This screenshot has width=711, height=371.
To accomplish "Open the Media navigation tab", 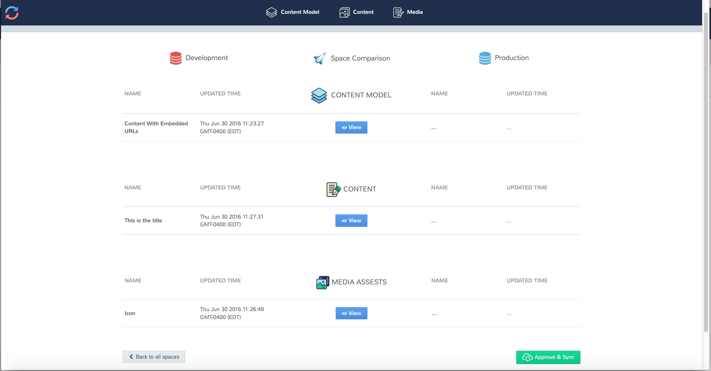I will (408, 12).
